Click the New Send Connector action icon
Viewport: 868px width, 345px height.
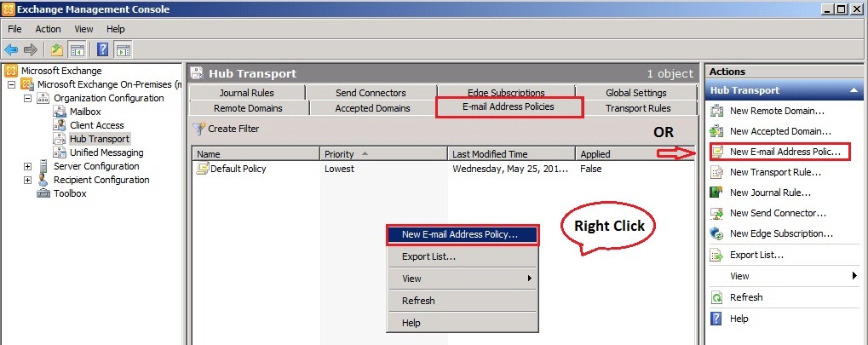coord(717,213)
